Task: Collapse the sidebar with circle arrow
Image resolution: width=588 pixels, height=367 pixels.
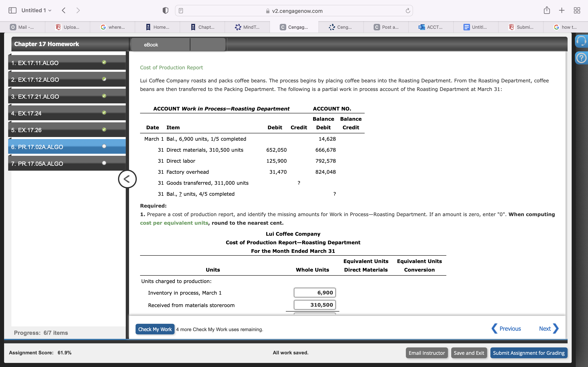Action: pos(127,179)
